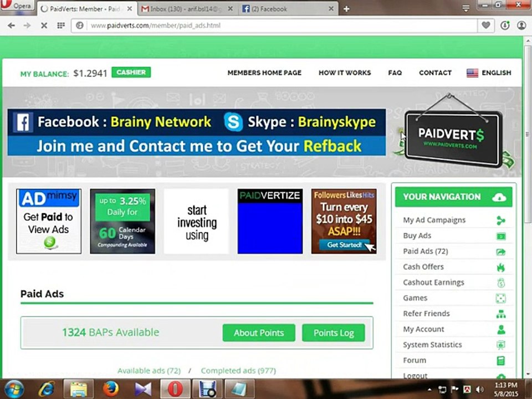This screenshot has height=399, width=532.
Task: Close the Gmail Inbox tab
Action: click(x=231, y=9)
